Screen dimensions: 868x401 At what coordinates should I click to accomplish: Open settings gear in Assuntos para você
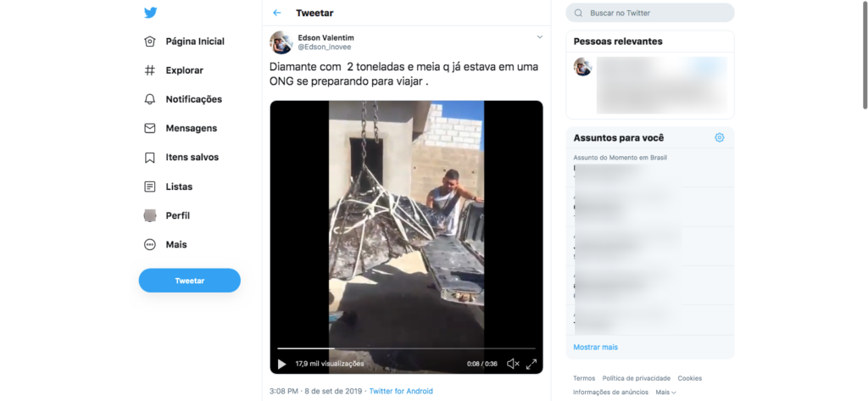pyautogui.click(x=719, y=137)
